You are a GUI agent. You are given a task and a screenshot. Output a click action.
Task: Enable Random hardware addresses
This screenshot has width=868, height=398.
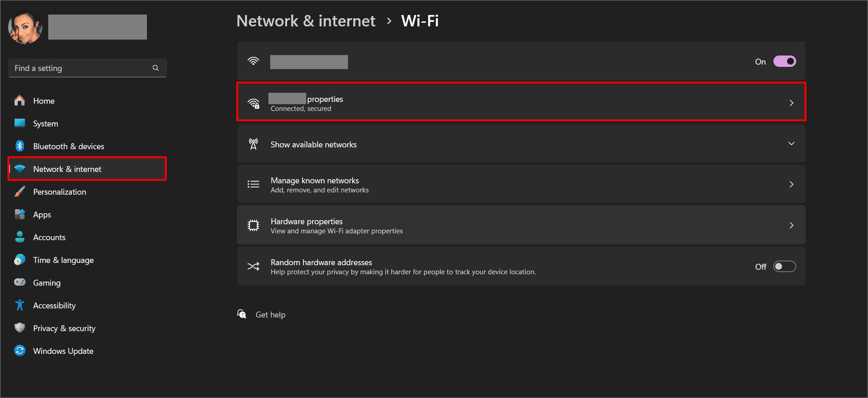coord(784,266)
